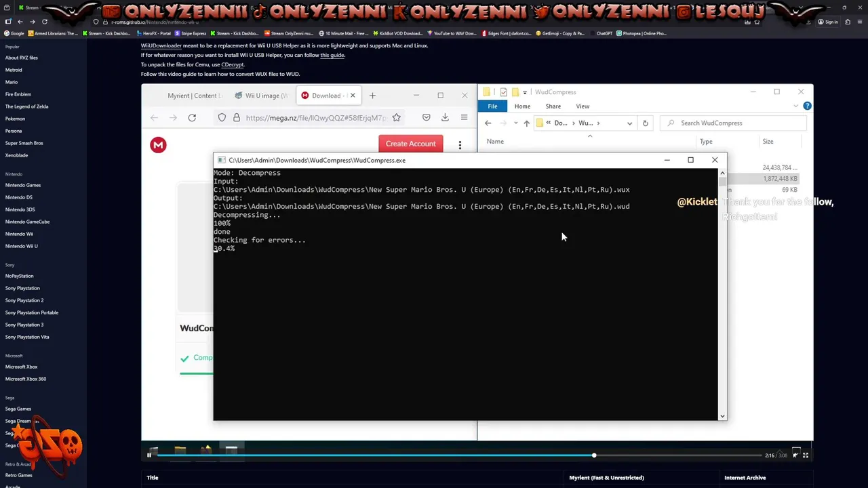Screen dimensions: 868x488
Task: Click the video progress bar scrubber handle
Action: [x=594, y=455]
